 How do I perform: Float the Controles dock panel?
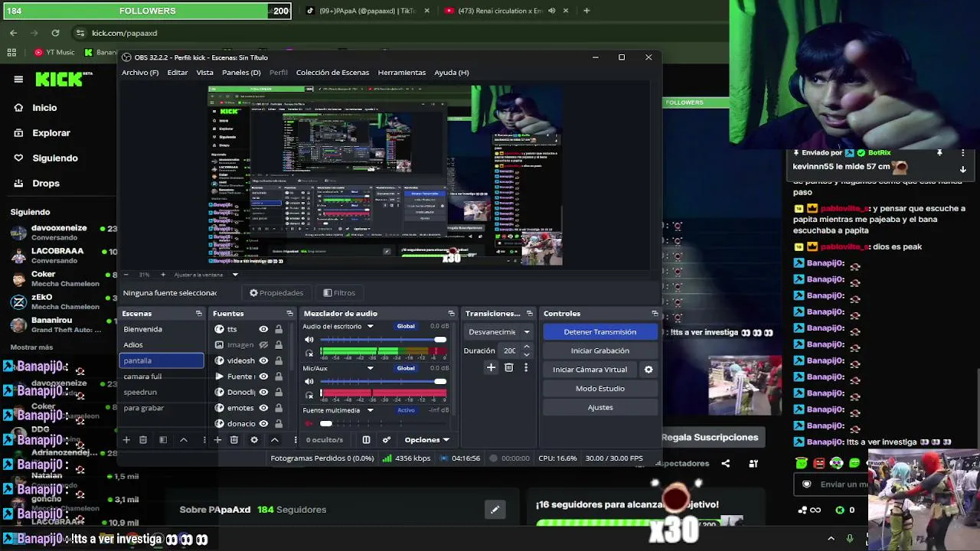coord(655,314)
